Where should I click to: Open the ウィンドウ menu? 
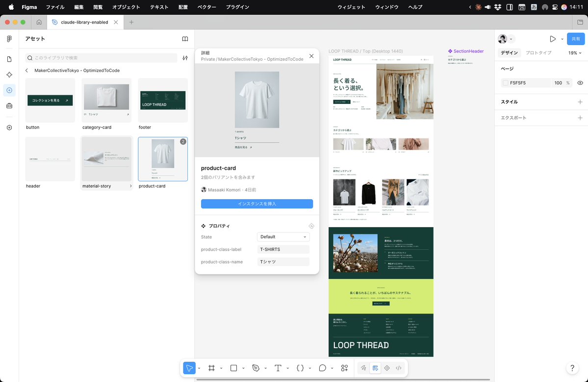(386, 7)
